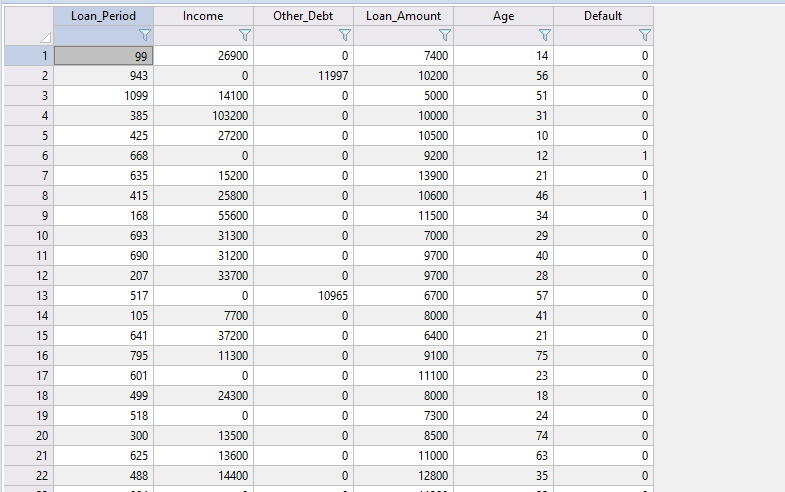
Task: Click Loan_Amount cell with value 11500
Action: tap(404, 216)
